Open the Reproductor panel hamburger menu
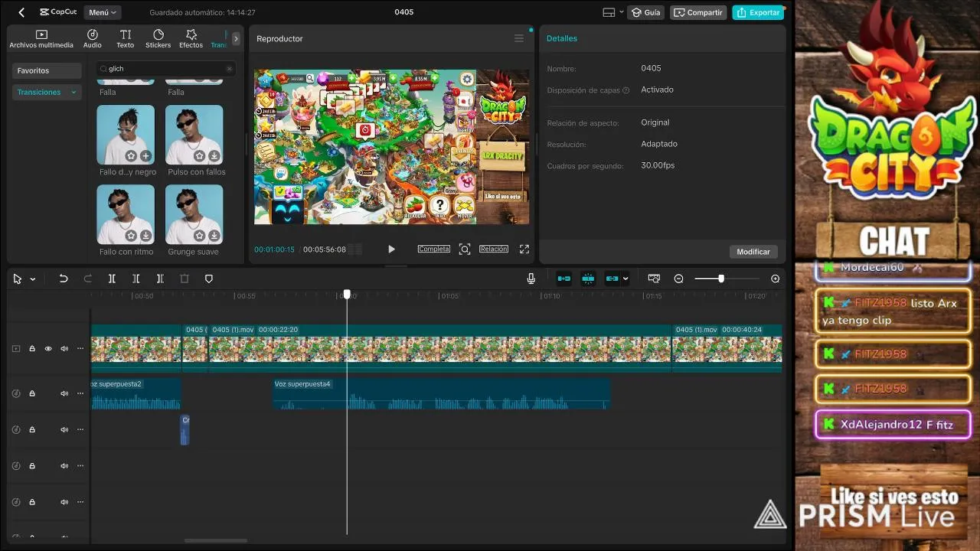This screenshot has height=551, width=980. tap(519, 38)
